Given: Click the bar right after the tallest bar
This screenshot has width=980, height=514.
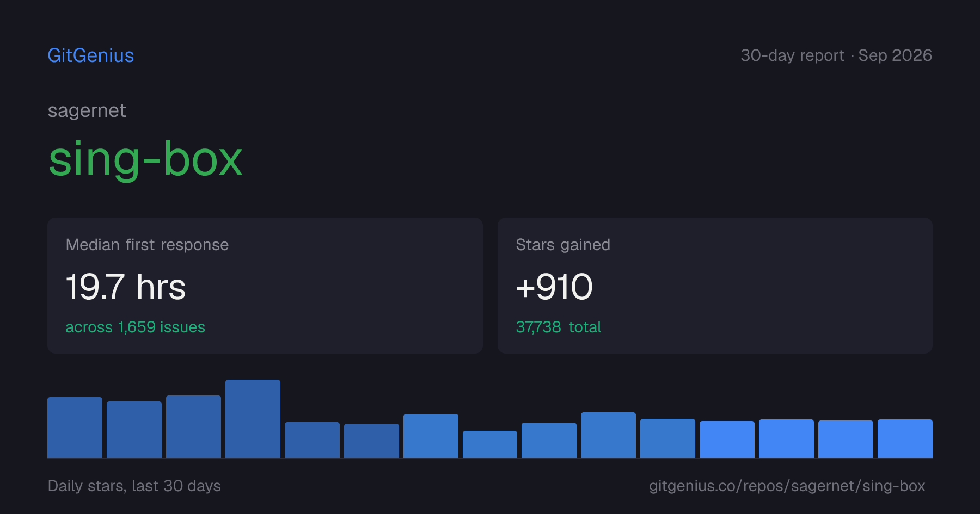Looking at the screenshot, I should coord(312,440).
